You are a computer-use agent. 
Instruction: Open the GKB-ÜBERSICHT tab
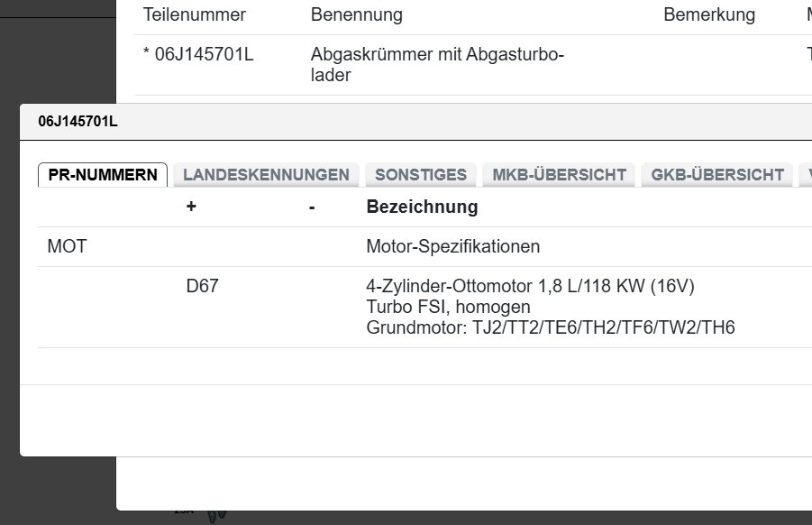click(x=716, y=174)
